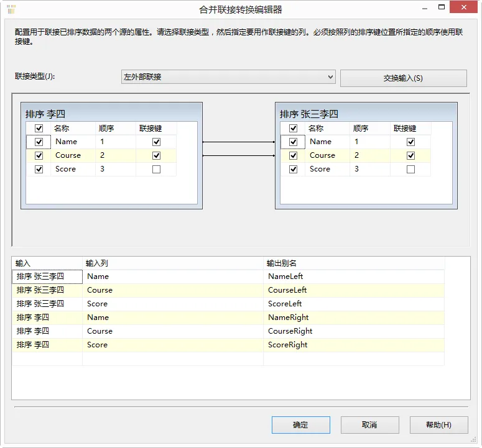
Task: Click the 交换输入(S) button
Action: [x=403, y=78]
